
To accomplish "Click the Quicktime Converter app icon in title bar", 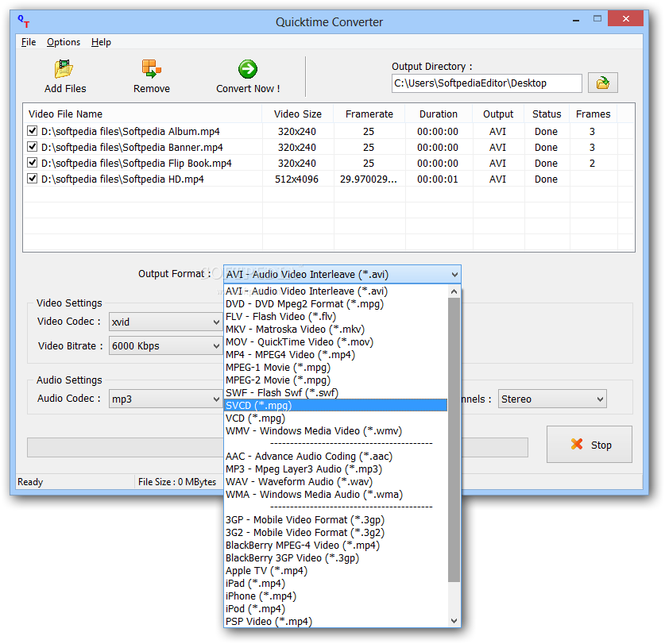I will 24,21.
